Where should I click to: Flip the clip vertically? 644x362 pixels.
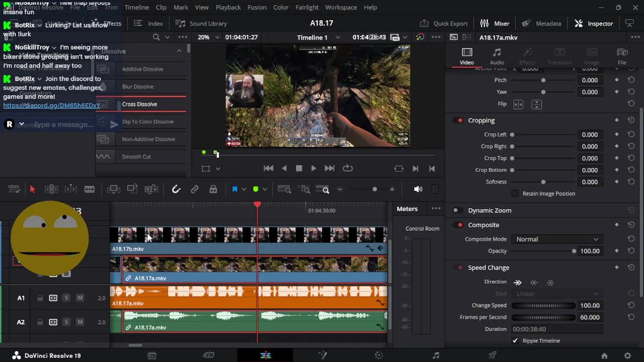point(537,104)
